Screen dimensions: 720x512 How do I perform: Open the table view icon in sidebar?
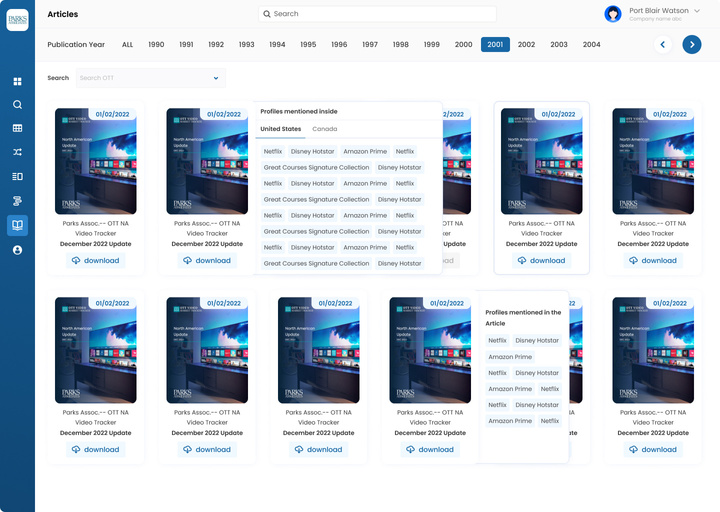(17, 128)
